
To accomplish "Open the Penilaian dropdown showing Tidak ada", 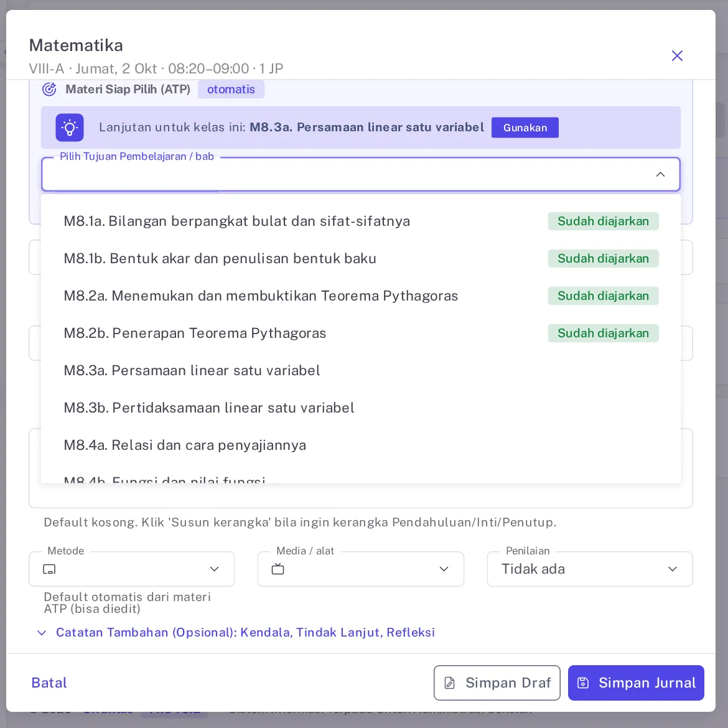I will pyautogui.click(x=590, y=569).
